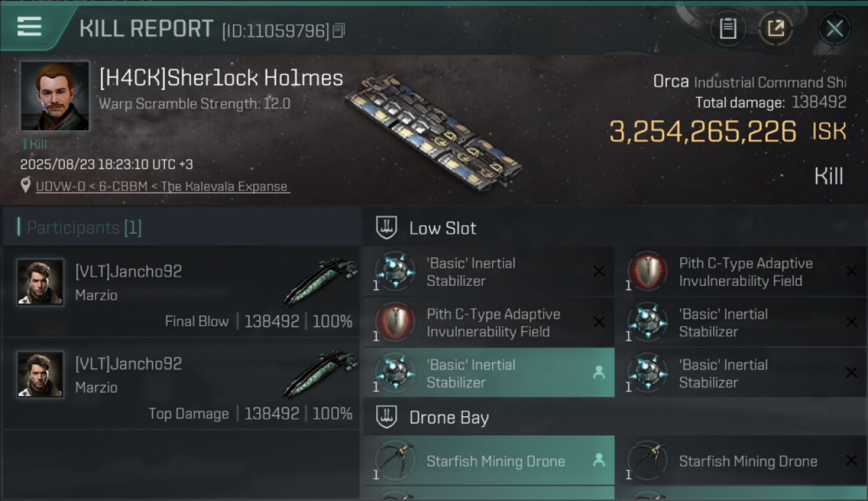Click the Marzio ship icon for Final Blow
Viewport: 868px width, 501px height.
(x=320, y=281)
